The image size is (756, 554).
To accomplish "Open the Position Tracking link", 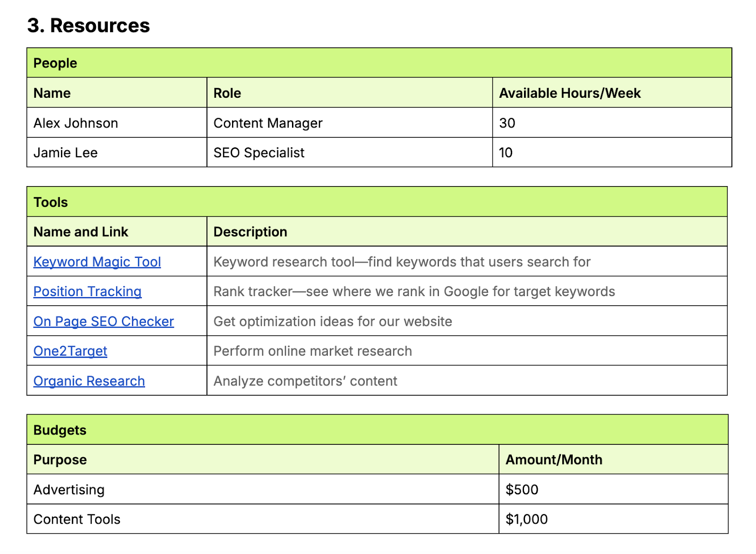I will click(x=87, y=291).
